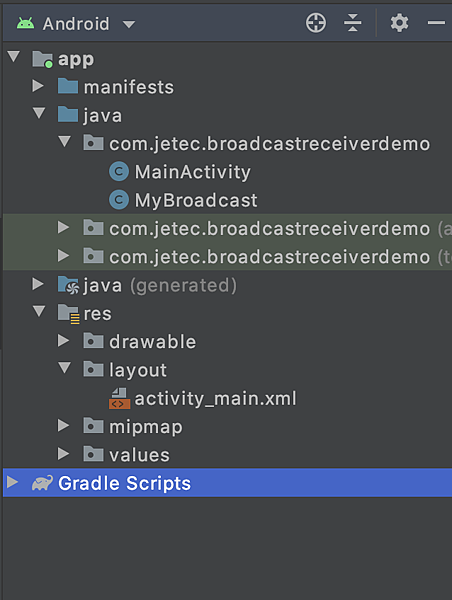The width and height of the screenshot is (452, 600).
Task: Collapse the app module node
Action: coord(14,57)
